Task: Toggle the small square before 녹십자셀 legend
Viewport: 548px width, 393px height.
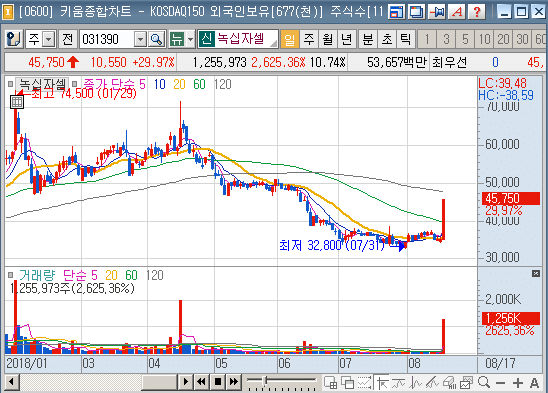Action: 10,84
